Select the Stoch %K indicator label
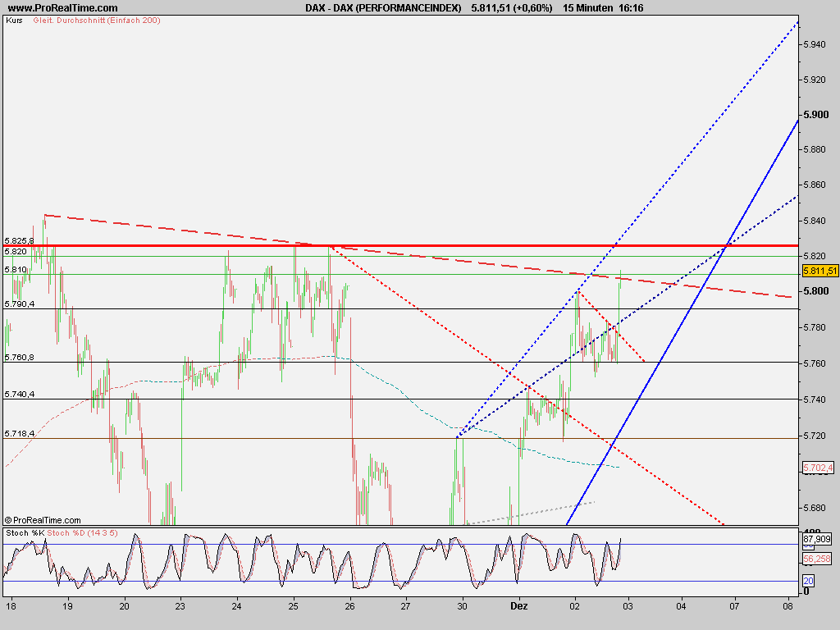The width and height of the screenshot is (840, 630). 25,533
